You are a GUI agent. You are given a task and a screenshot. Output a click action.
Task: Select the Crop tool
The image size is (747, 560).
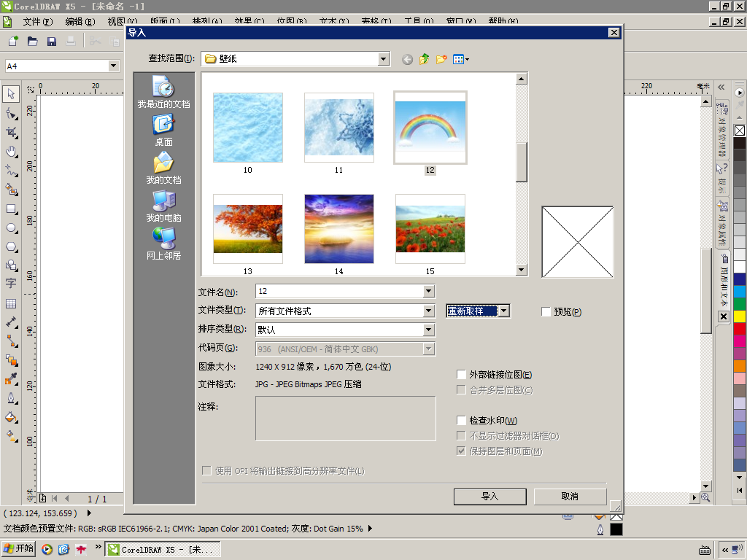tap(11, 133)
